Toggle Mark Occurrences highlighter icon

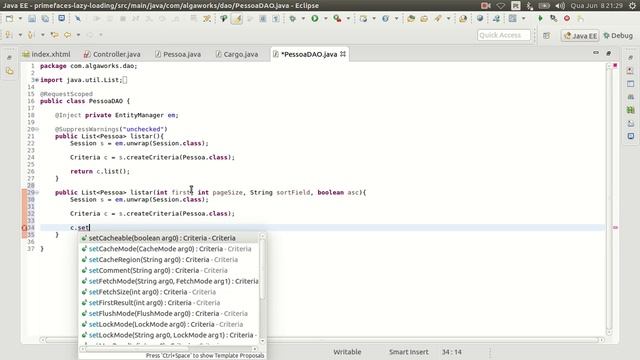coord(237,18)
